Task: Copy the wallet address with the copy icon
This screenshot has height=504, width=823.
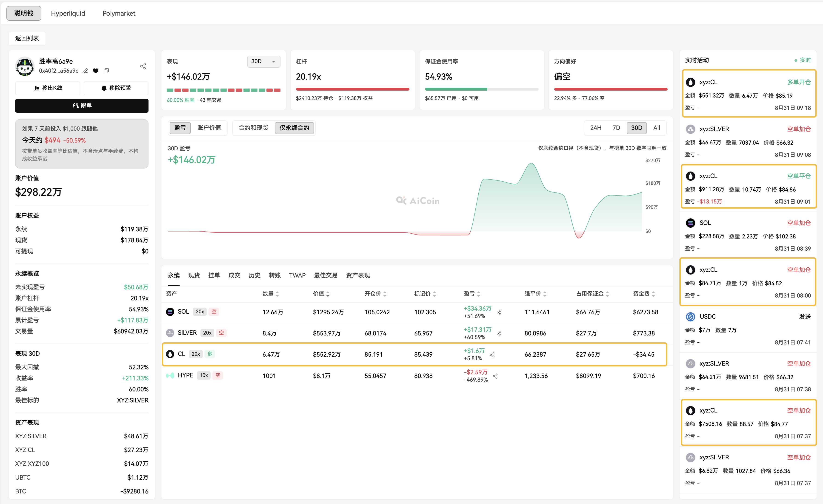Action: (106, 71)
